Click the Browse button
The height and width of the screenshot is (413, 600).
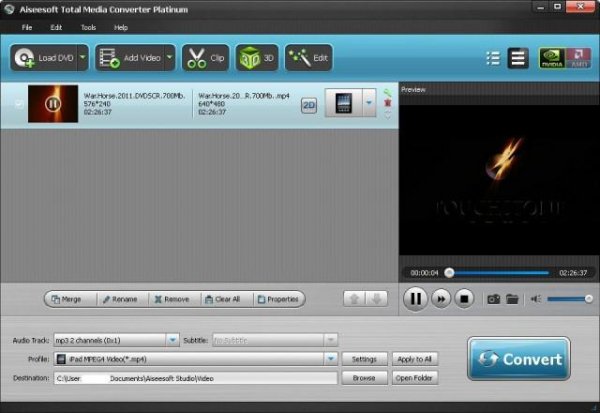point(364,378)
